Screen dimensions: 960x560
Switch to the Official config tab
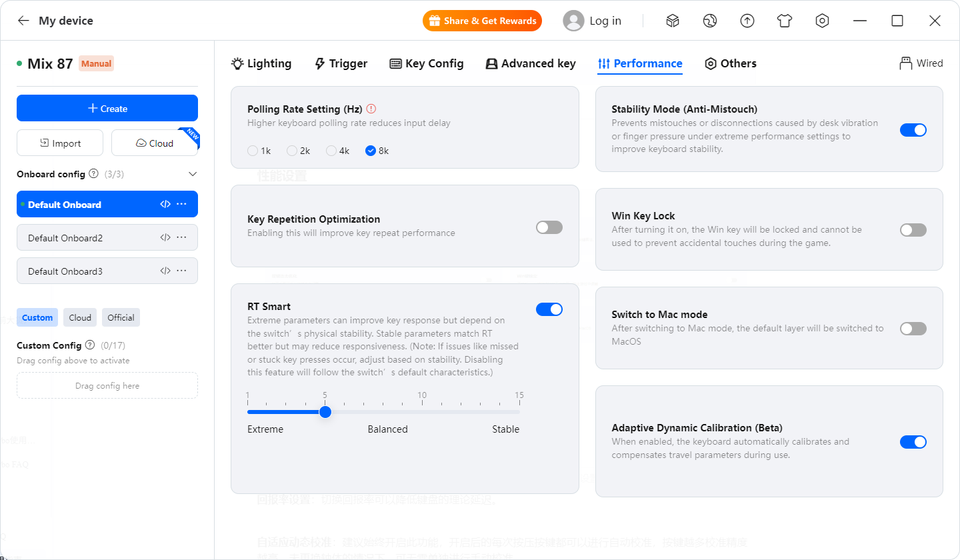tap(121, 317)
